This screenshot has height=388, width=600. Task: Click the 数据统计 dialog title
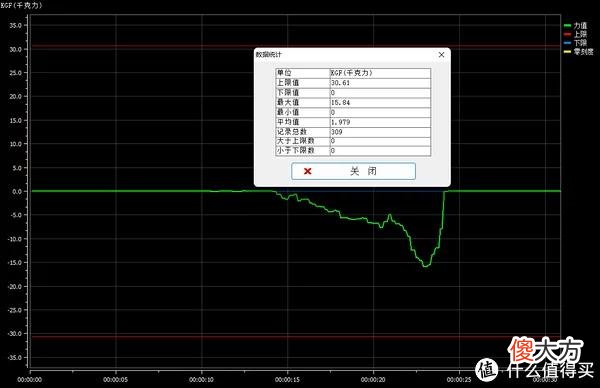[x=269, y=55]
